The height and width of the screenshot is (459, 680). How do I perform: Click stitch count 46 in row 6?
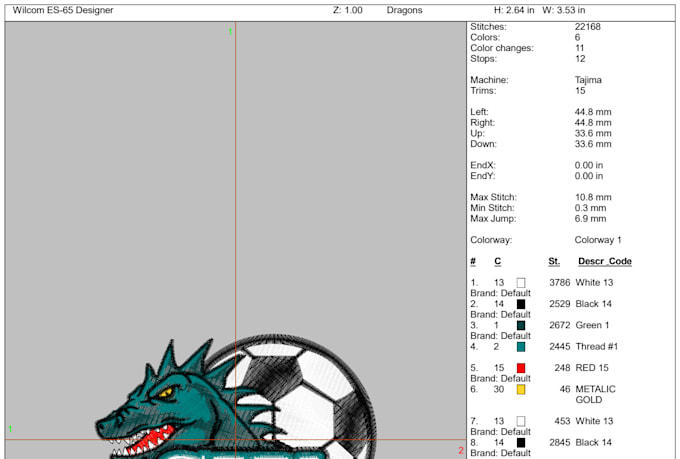pos(565,389)
